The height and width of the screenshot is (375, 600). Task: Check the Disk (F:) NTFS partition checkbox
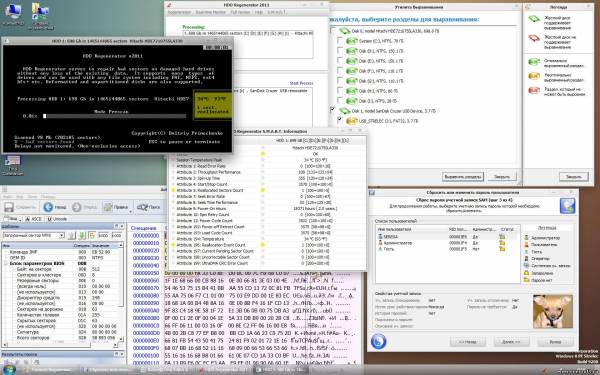coord(340,70)
